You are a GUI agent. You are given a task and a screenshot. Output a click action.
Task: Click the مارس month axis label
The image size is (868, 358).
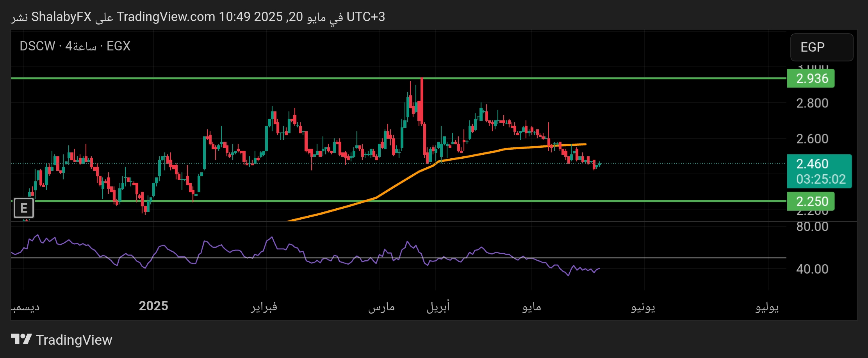(x=381, y=307)
